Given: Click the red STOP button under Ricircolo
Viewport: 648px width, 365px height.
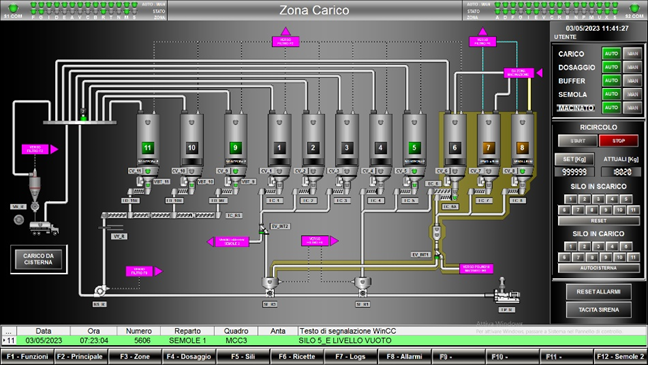Looking at the screenshot, I should click(x=619, y=141).
